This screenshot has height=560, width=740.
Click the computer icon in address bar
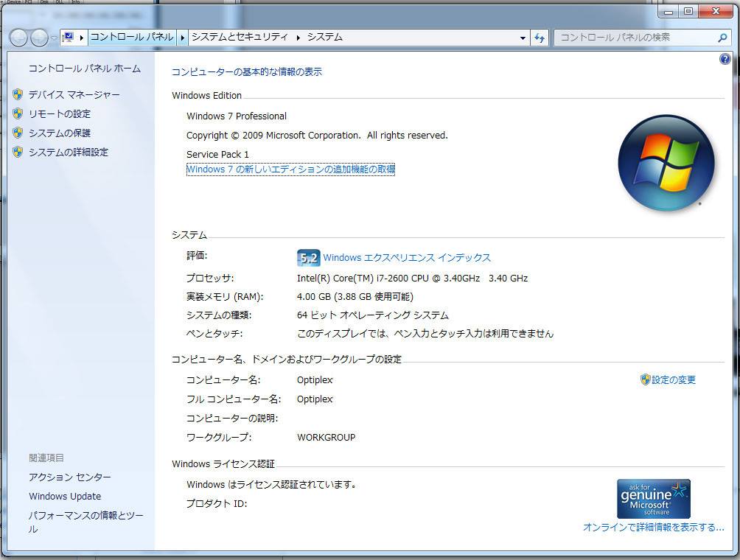point(69,37)
